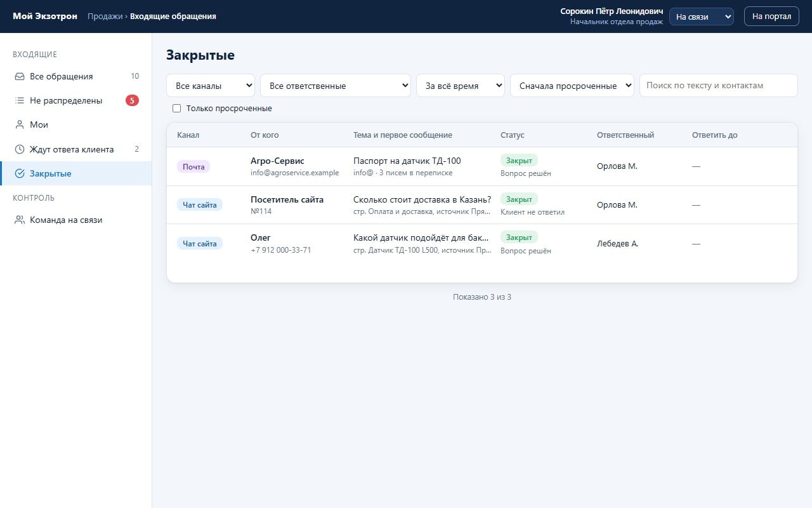Click the Чат сайта tag in Олег row
Screen dimensions: 812x508
point(200,243)
